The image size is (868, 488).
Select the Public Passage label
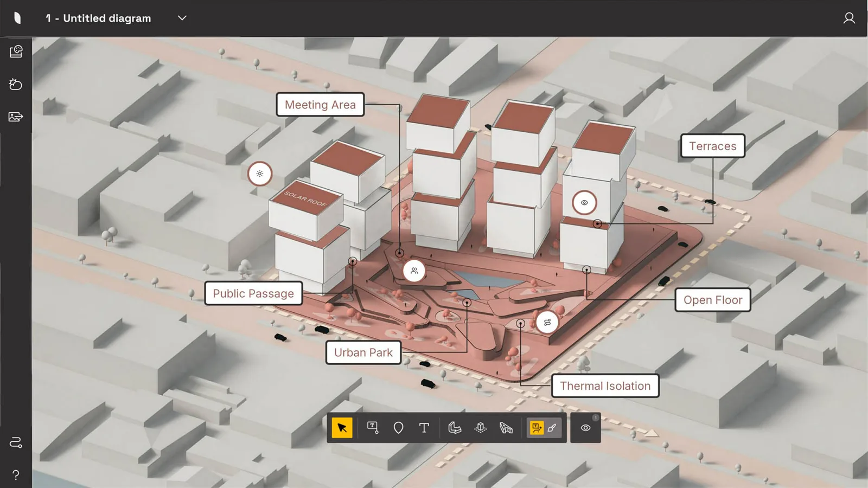click(253, 293)
